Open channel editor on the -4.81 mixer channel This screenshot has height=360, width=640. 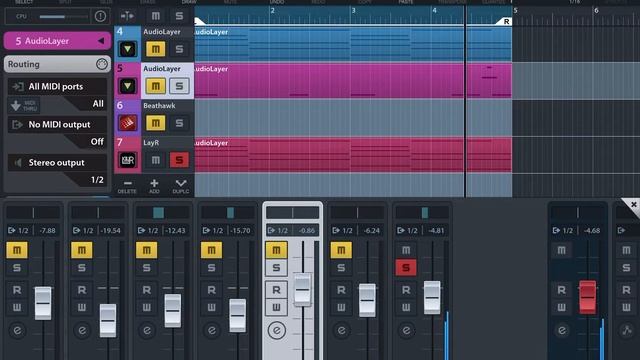point(407,330)
